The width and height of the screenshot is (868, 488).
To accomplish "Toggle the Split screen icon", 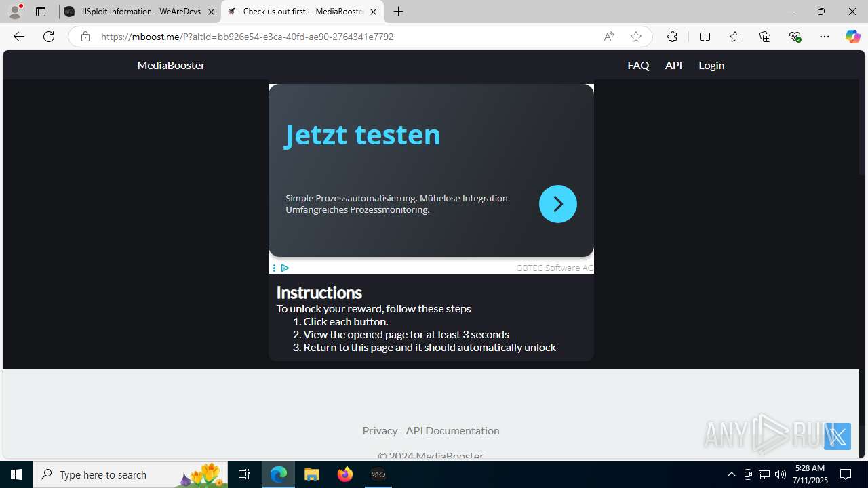I will [705, 37].
